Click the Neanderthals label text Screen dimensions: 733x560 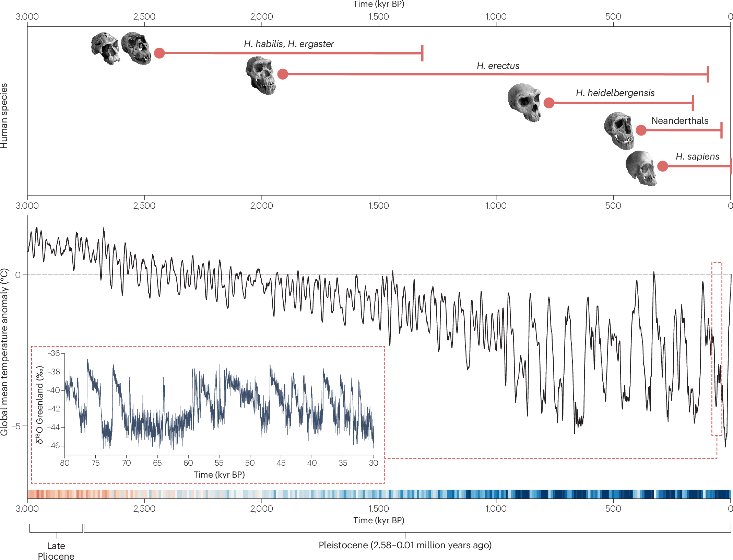679,121
